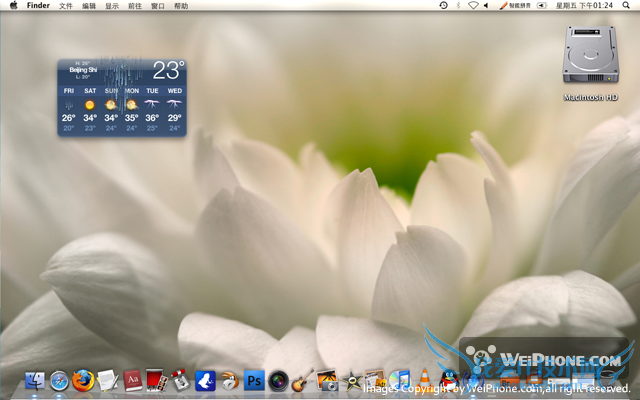
Task: Launch Photoshop from the dock
Action: tap(254, 381)
